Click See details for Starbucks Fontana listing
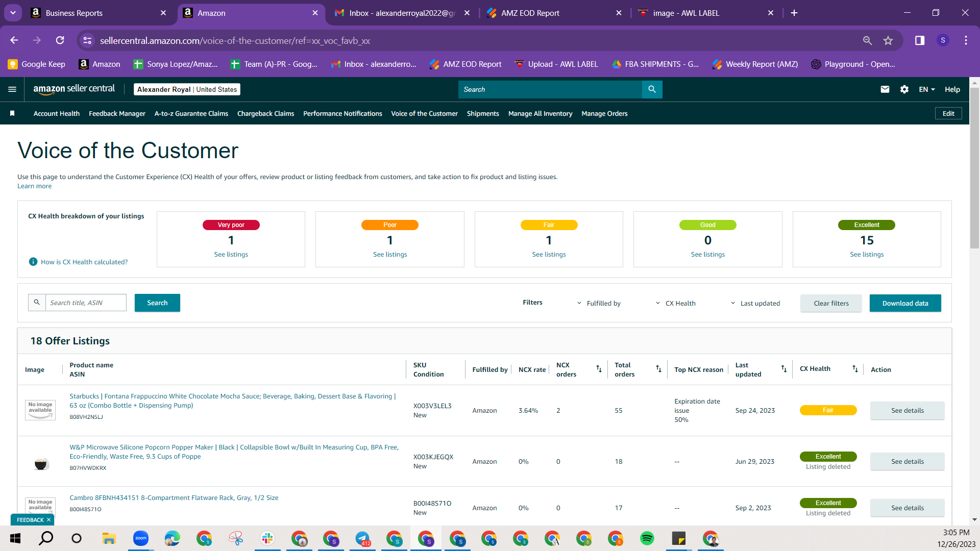This screenshot has width=980, height=551. click(907, 410)
